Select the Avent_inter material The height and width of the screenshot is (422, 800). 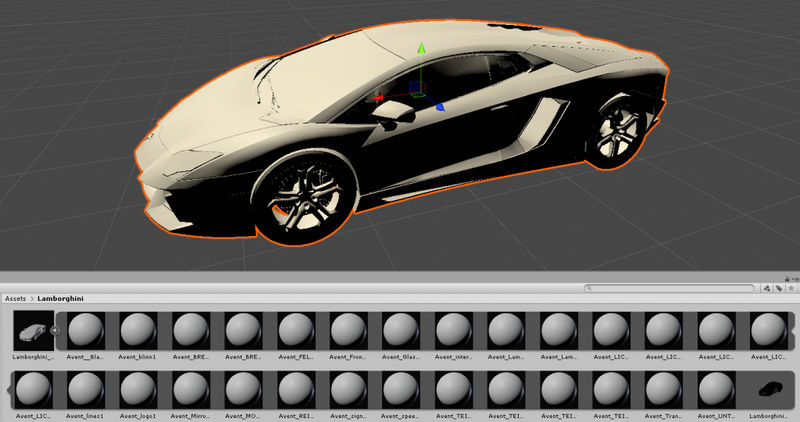[x=454, y=331]
